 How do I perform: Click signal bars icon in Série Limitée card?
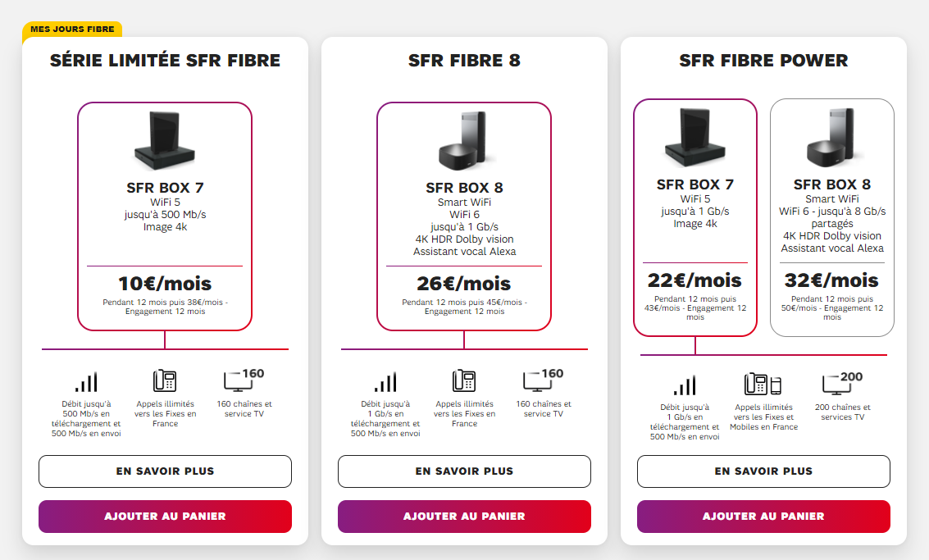pyautogui.click(x=86, y=382)
